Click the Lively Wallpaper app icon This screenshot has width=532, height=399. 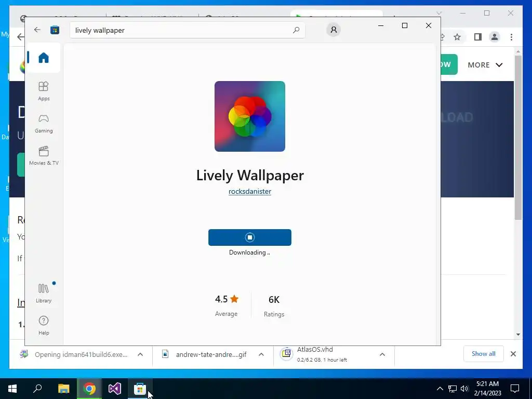click(x=250, y=116)
